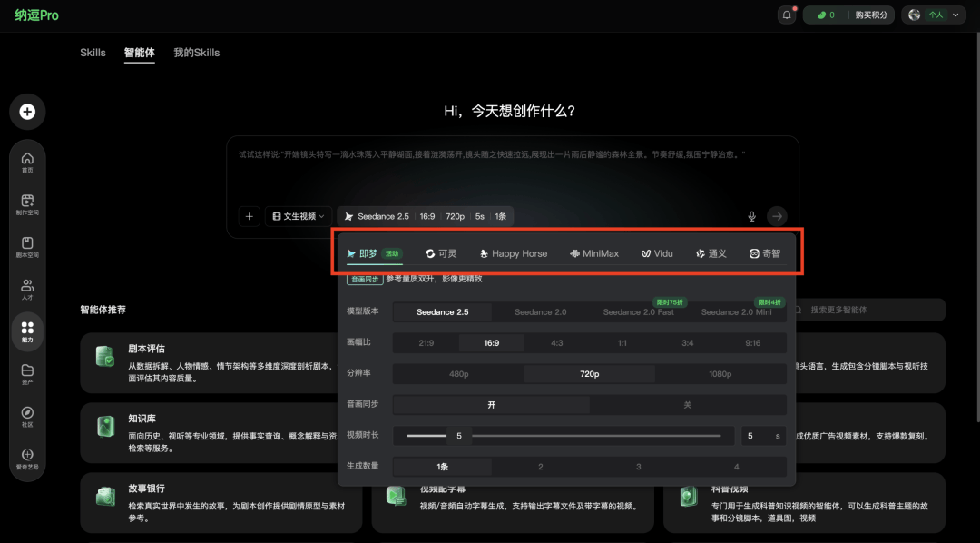Select model version Seedance 2.5

tap(443, 312)
